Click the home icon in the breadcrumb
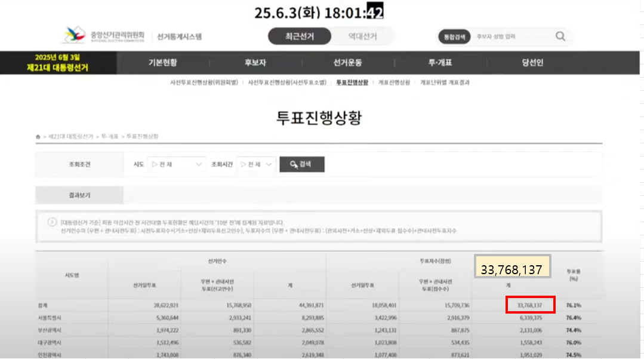This screenshot has width=644, height=359. [38, 137]
